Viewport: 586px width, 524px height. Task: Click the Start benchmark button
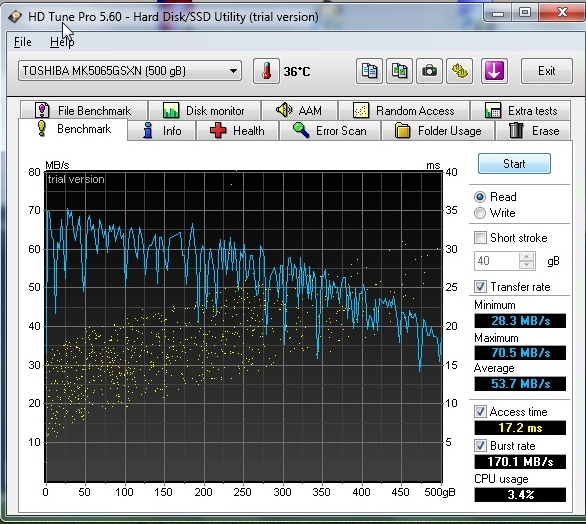point(514,164)
